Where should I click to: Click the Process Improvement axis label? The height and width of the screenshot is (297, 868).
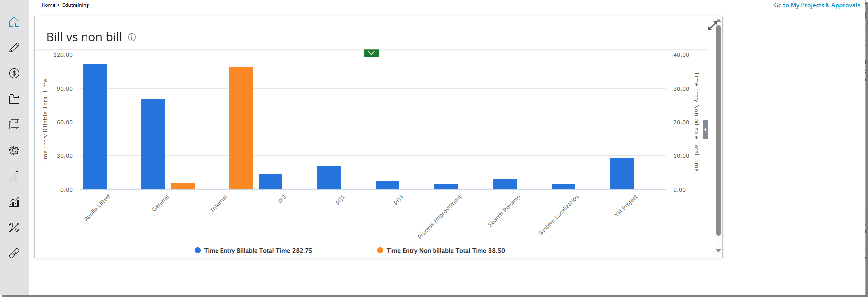click(439, 216)
